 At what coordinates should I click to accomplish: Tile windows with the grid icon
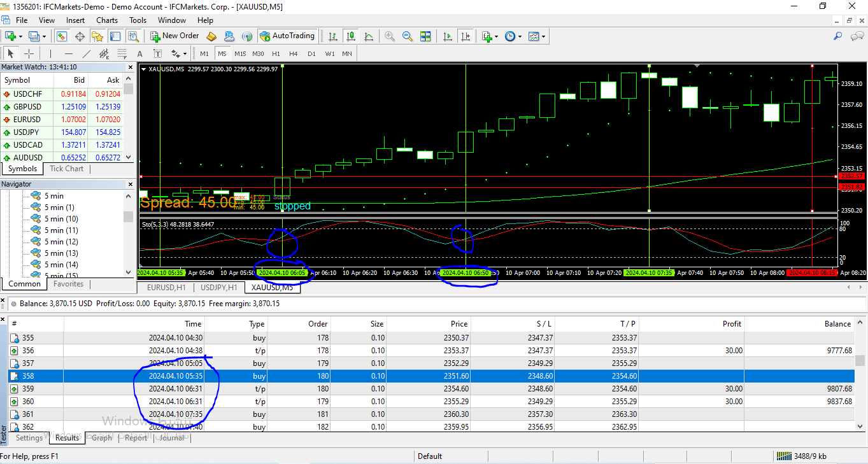[425, 36]
